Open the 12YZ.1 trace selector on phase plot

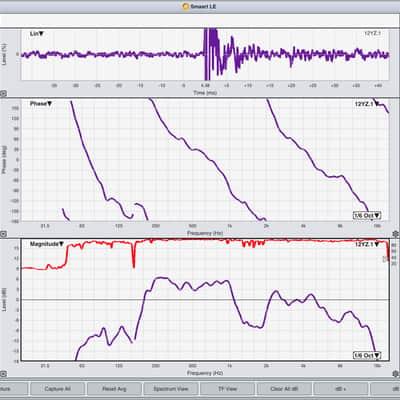click(367, 104)
